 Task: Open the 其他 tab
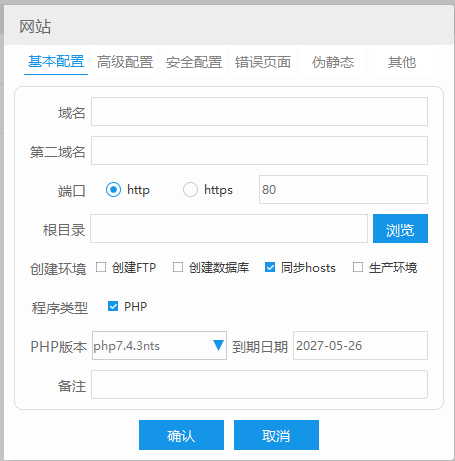pos(402,62)
